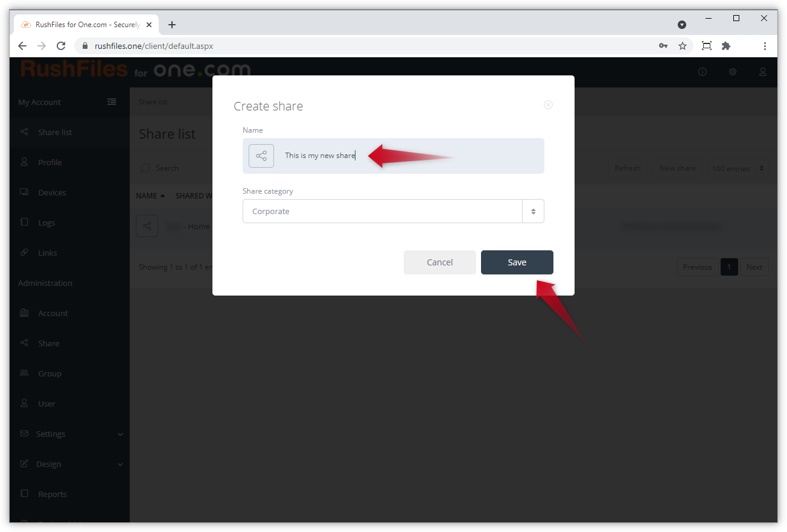
Task: Reload the page in Chrome
Action: [x=61, y=46]
